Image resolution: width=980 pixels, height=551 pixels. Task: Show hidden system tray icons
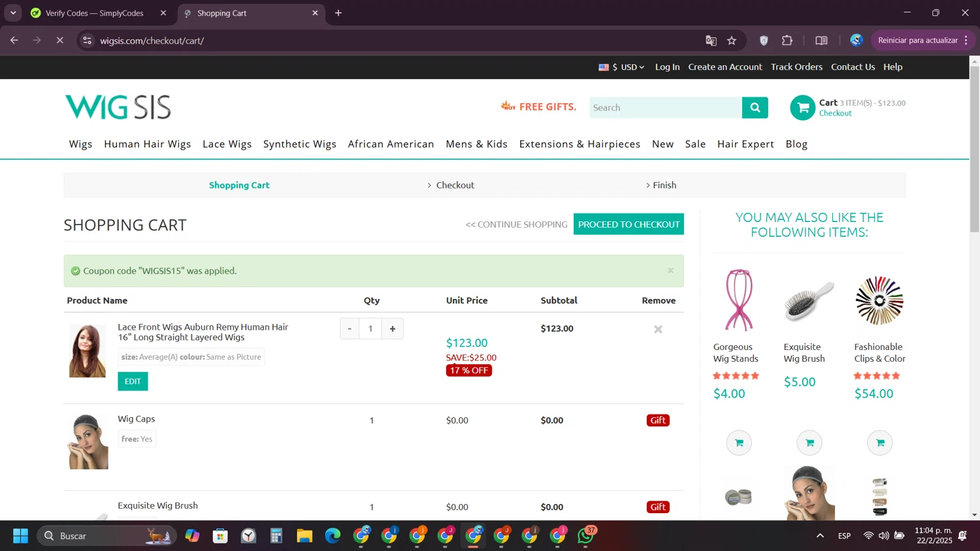[x=820, y=536]
